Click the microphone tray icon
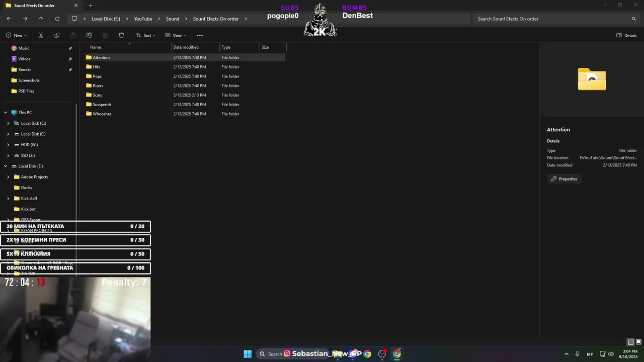This screenshot has width=644, height=362. (x=577, y=354)
